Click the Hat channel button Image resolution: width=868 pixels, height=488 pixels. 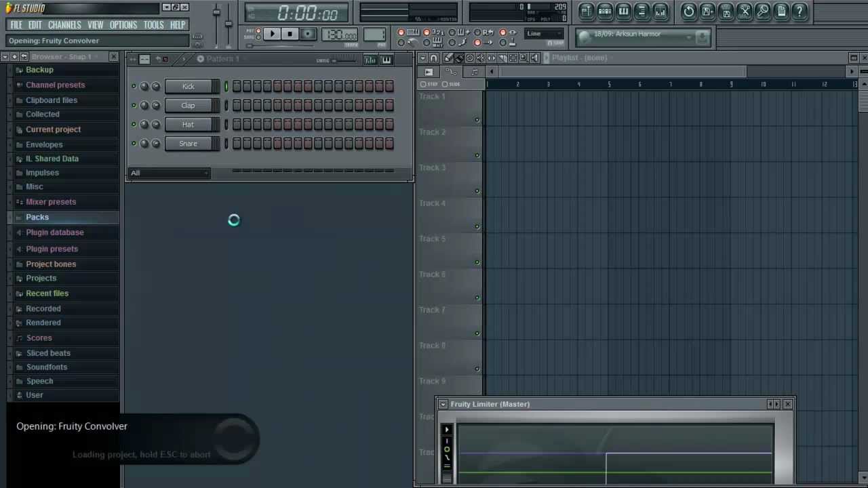pos(189,124)
